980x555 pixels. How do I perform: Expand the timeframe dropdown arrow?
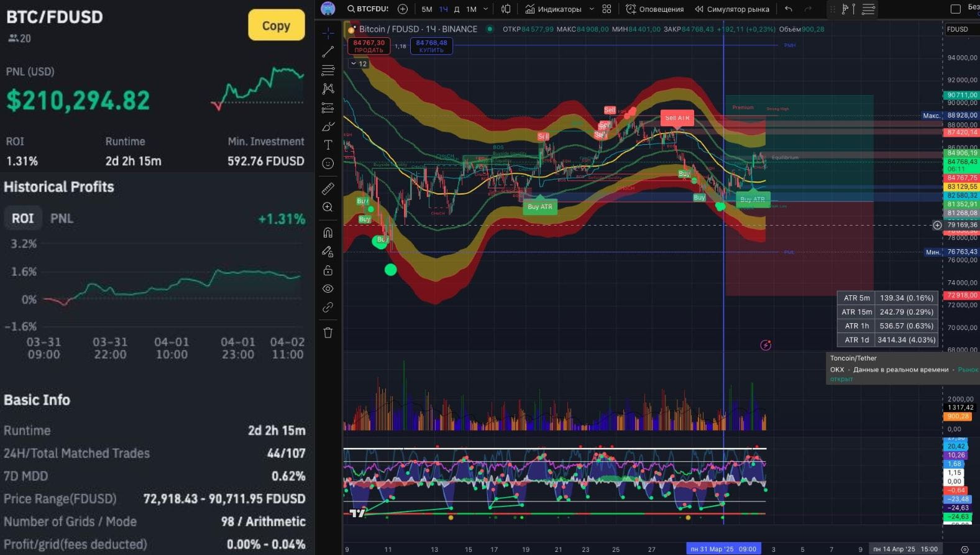[486, 9]
